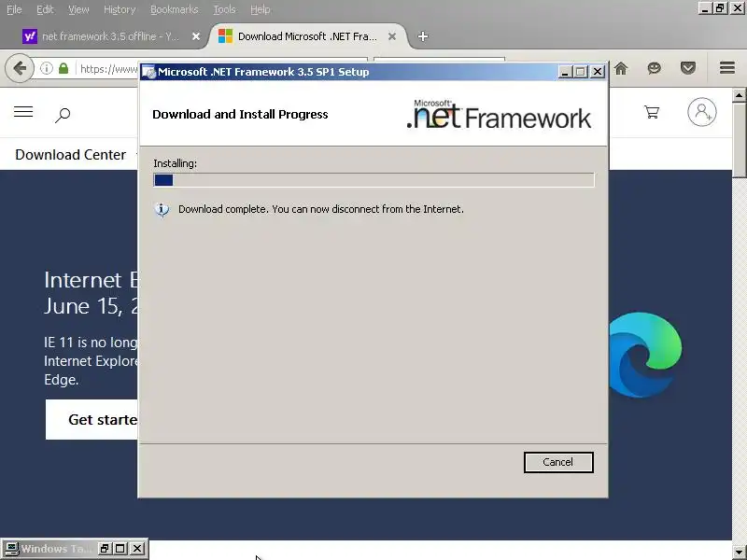Click the Microsoft site search magnifier

tap(63, 115)
